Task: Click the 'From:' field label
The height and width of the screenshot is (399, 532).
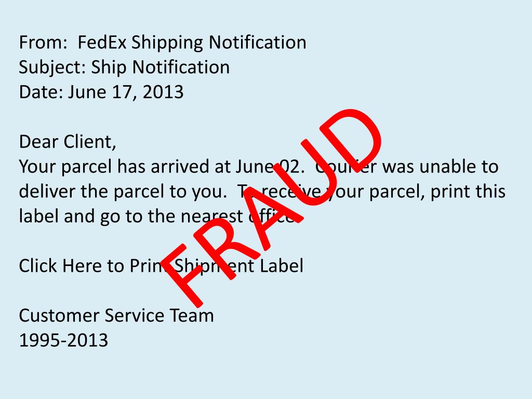Action: click(x=44, y=43)
